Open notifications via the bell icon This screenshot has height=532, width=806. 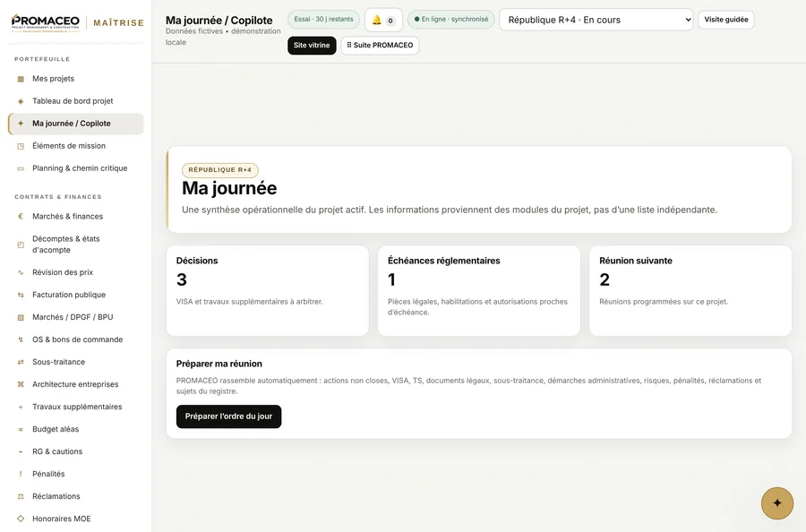377,20
